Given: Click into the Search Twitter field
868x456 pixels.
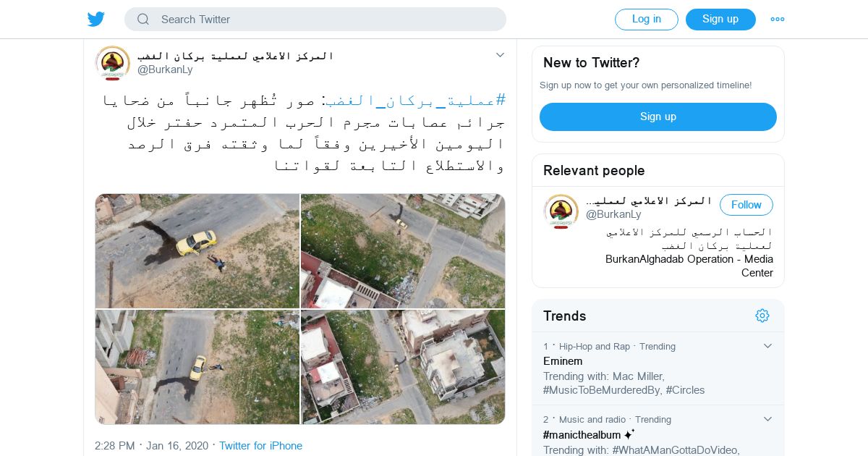Looking at the screenshot, I should click(315, 20).
